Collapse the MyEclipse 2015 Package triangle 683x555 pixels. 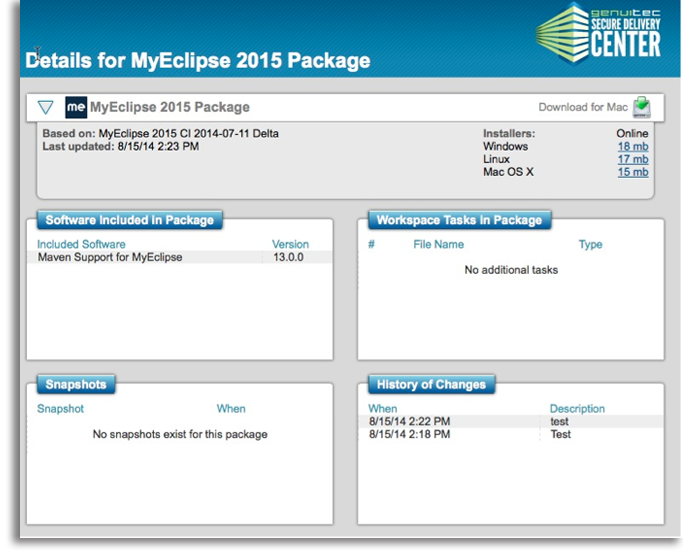click(x=45, y=107)
